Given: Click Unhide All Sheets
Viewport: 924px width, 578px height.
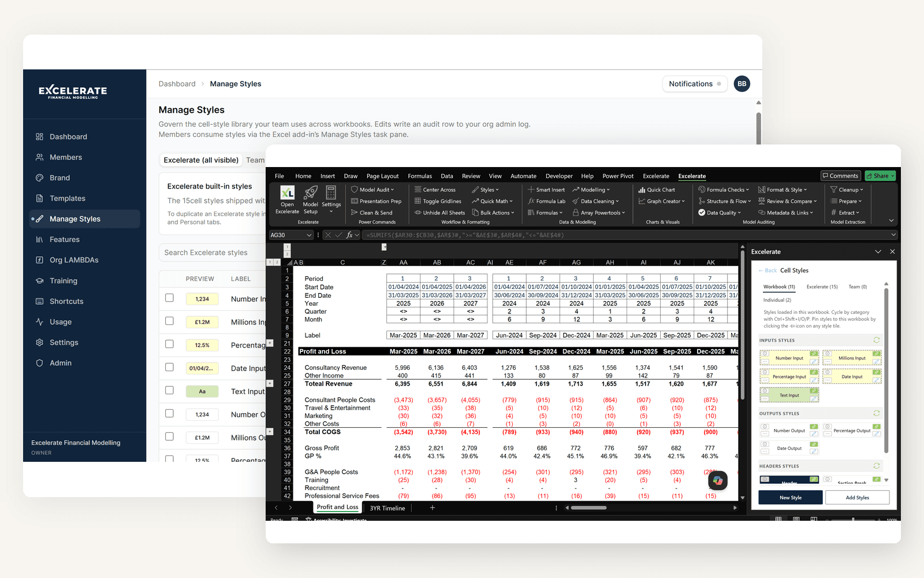Looking at the screenshot, I should 439,213.
